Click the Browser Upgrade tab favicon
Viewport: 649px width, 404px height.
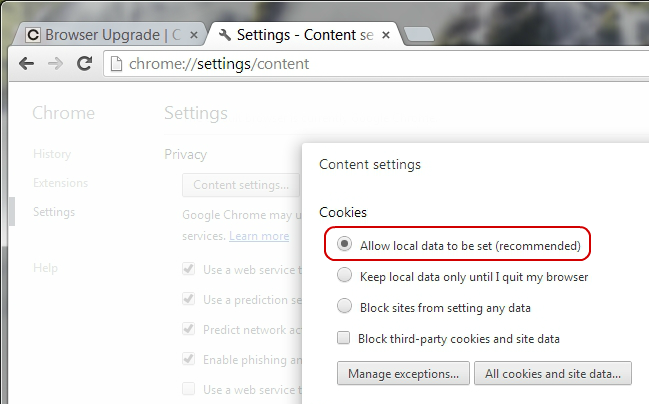(x=33, y=34)
